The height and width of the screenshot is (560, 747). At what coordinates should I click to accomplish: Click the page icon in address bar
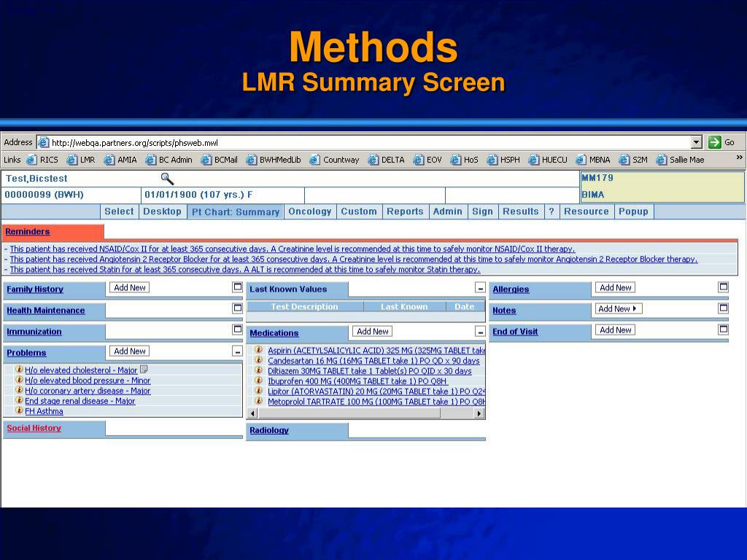43,142
